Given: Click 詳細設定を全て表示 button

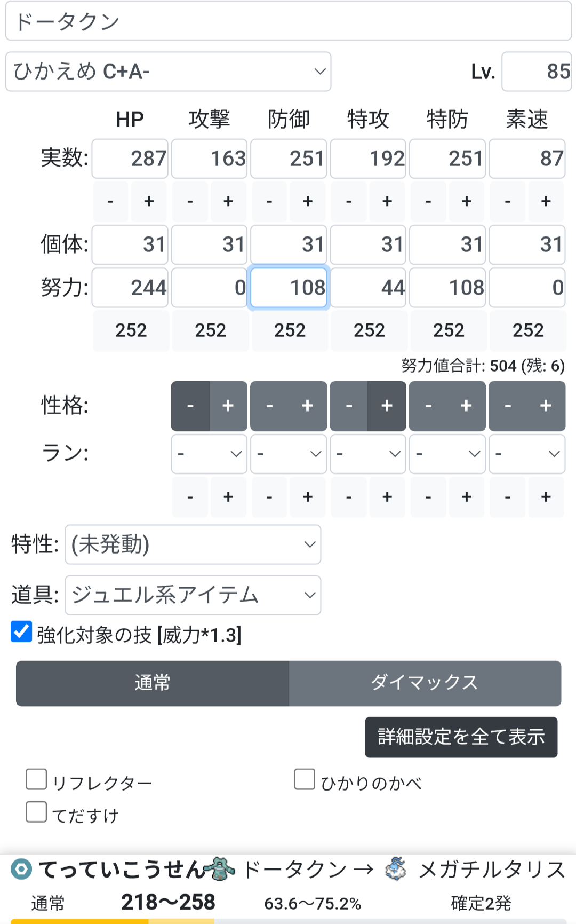Looking at the screenshot, I should [461, 737].
